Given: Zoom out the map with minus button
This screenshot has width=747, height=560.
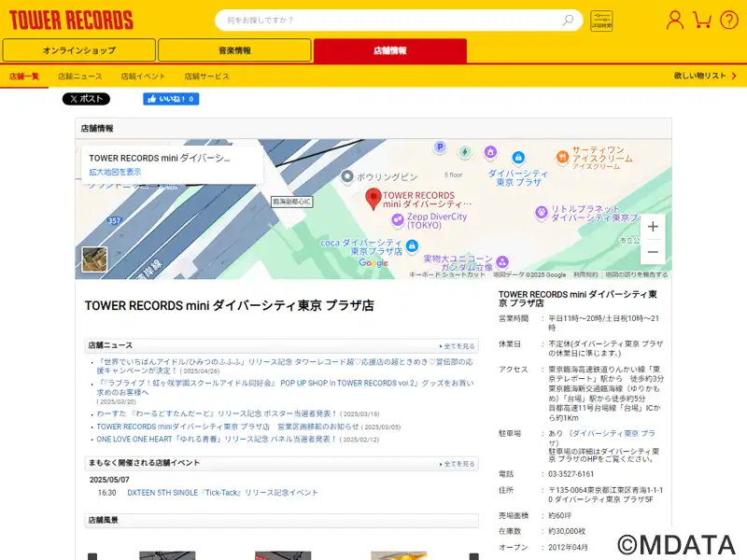Looking at the screenshot, I should click(x=653, y=251).
